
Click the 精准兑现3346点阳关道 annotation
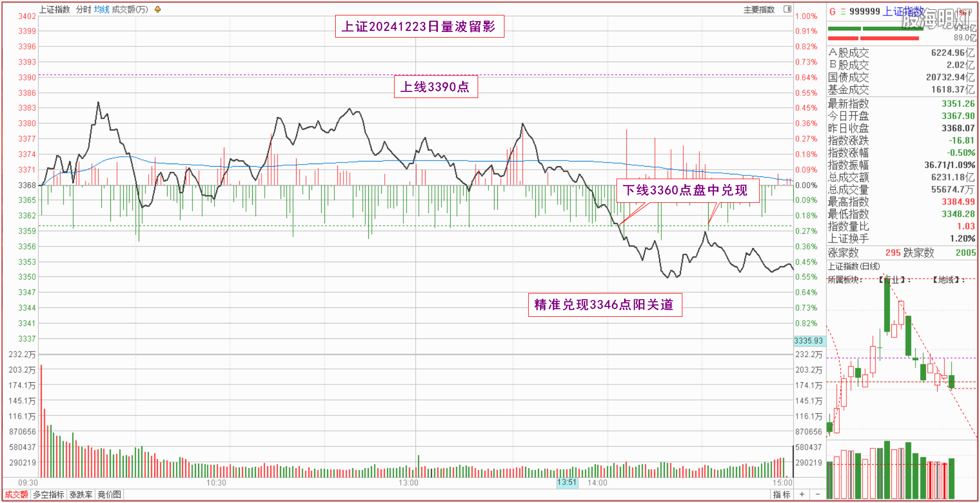tap(605, 305)
